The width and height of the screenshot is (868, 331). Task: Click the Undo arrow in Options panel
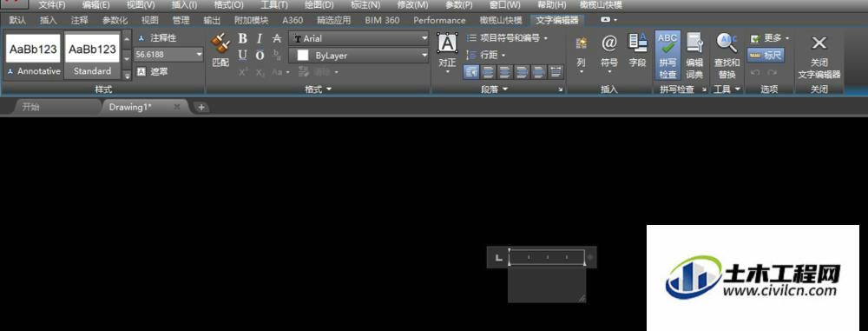point(756,73)
